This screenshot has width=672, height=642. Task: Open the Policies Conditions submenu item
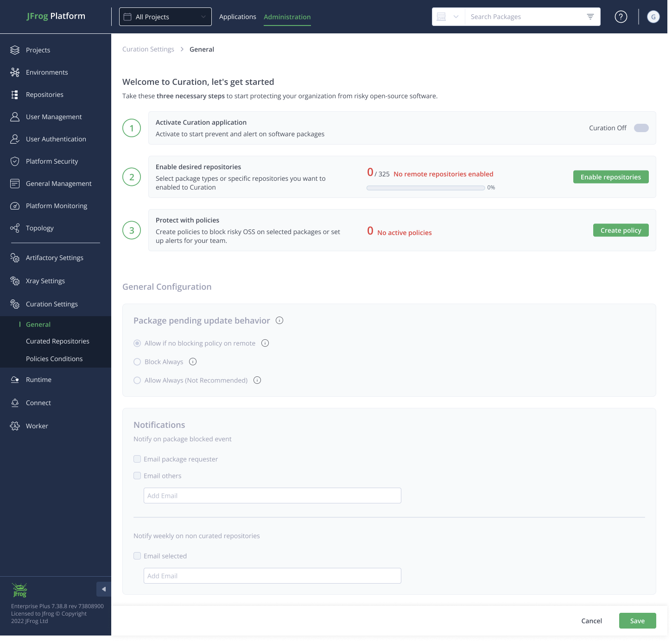pyautogui.click(x=54, y=359)
